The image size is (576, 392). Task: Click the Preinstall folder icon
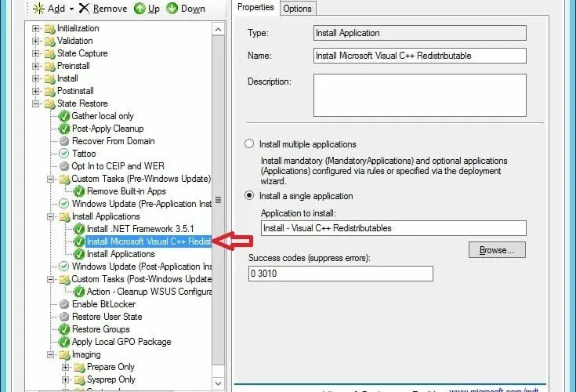(x=49, y=67)
